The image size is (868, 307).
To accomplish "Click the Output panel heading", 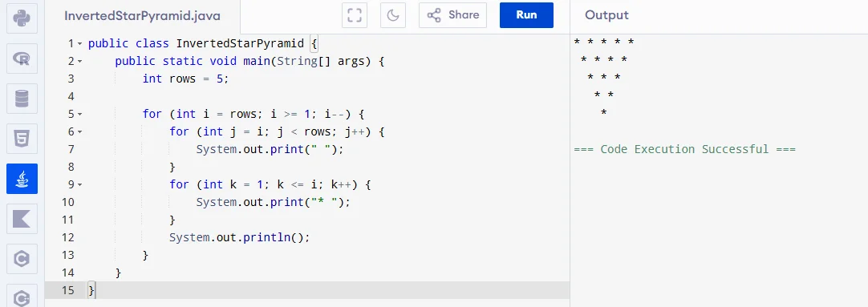I will point(606,15).
